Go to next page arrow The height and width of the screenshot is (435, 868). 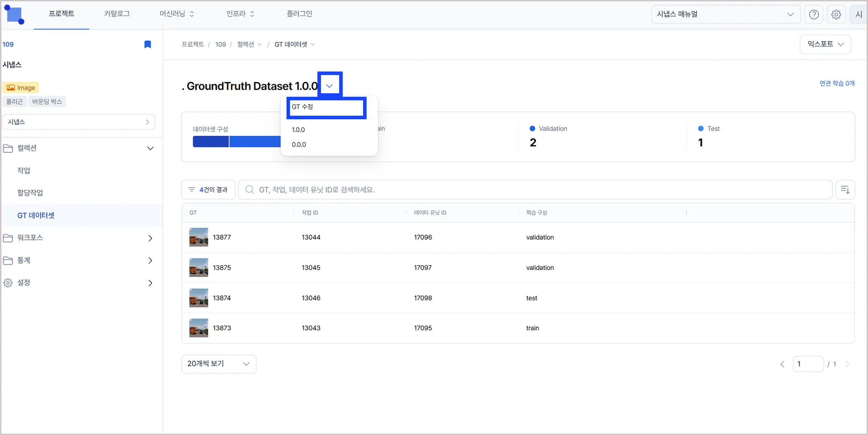click(847, 364)
